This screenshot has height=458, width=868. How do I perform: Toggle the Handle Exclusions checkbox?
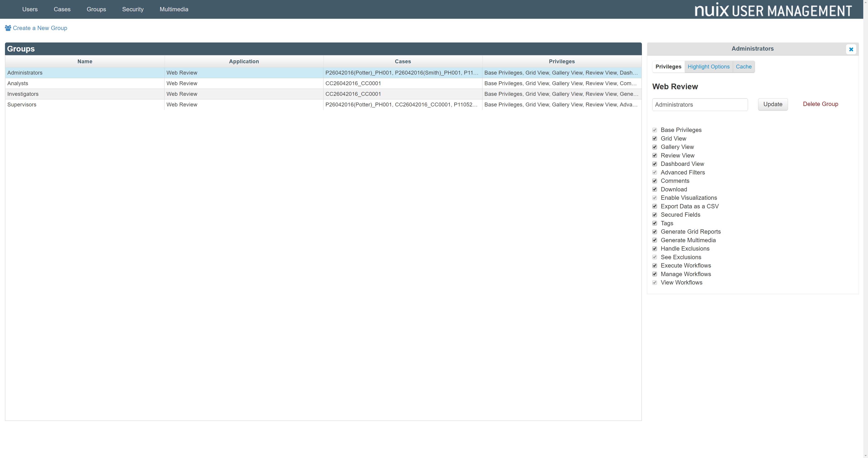click(654, 249)
